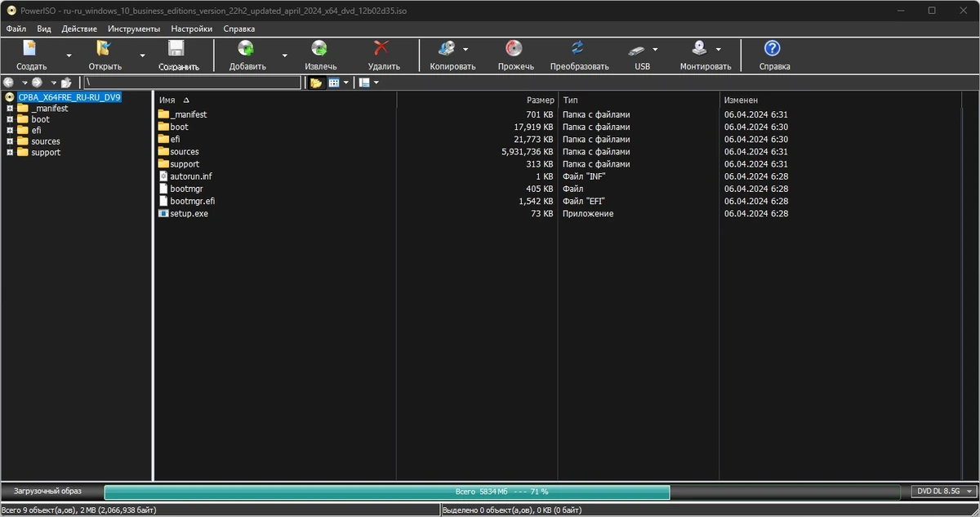Open the DVD DL 8.5G media dropdown
Screen dimensions: 980x517
(945, 492)
